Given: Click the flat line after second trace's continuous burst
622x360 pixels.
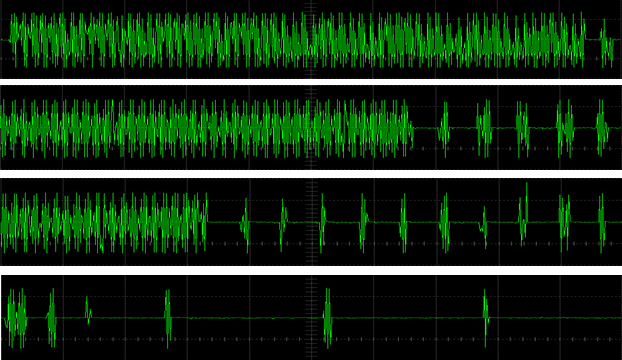Looking at the screenshot, I should point(426,128).
